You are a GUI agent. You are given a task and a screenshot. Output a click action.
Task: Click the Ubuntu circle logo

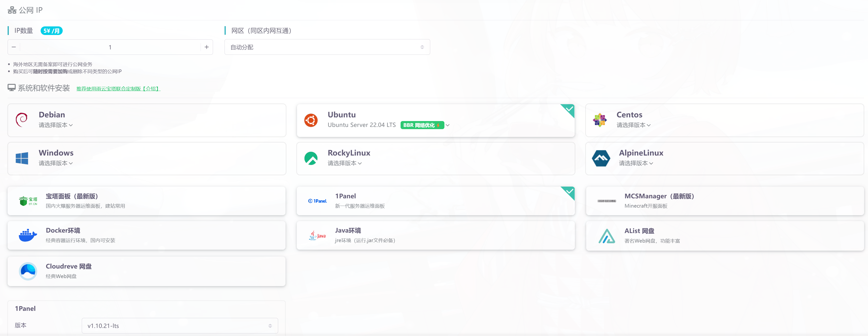[x=311, y=120]
